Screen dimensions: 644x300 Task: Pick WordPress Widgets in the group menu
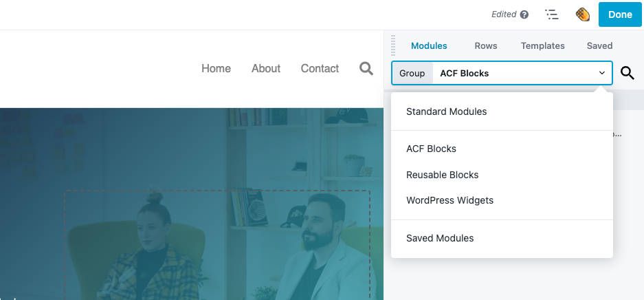click(x=449, y=200)
